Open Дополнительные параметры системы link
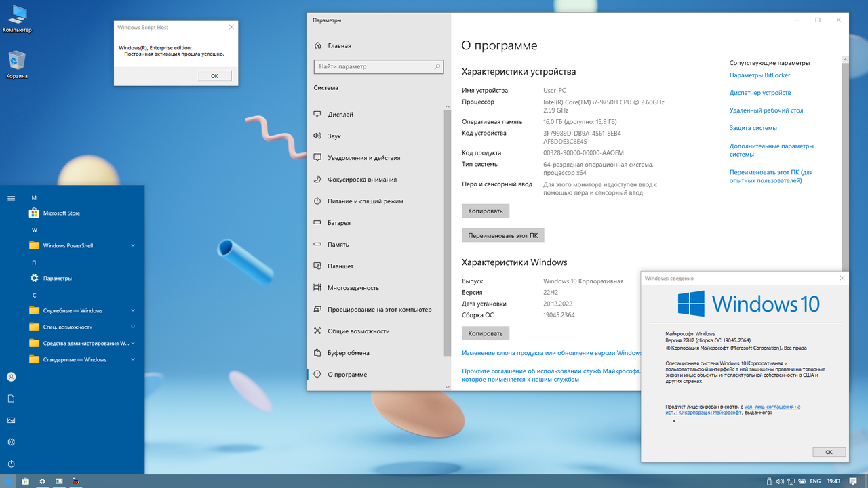Viewport: 868px width, 488px height. tap(772, 150)
